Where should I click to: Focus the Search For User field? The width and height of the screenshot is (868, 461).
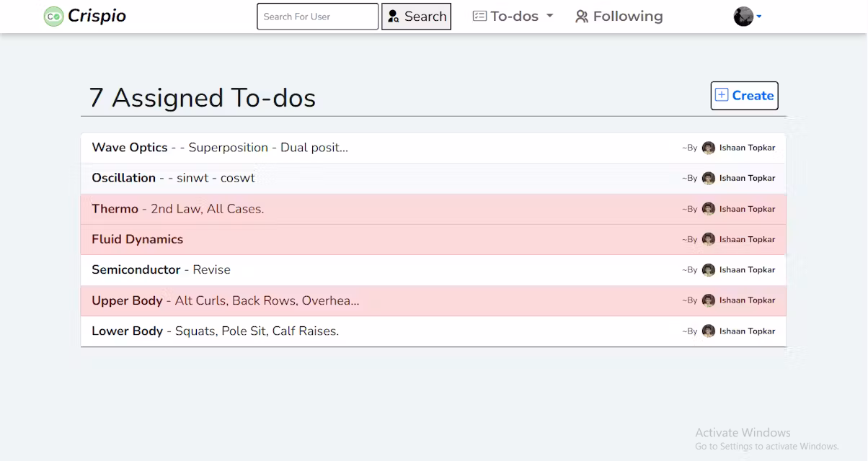click(x=317, y=17)
